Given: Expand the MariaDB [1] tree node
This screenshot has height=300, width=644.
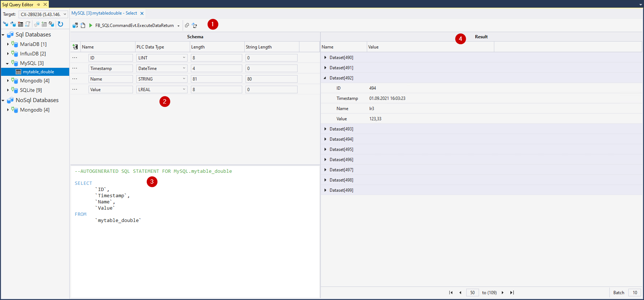Looking at the screenshot, I should pyautogui.click(x=8, y=44).
